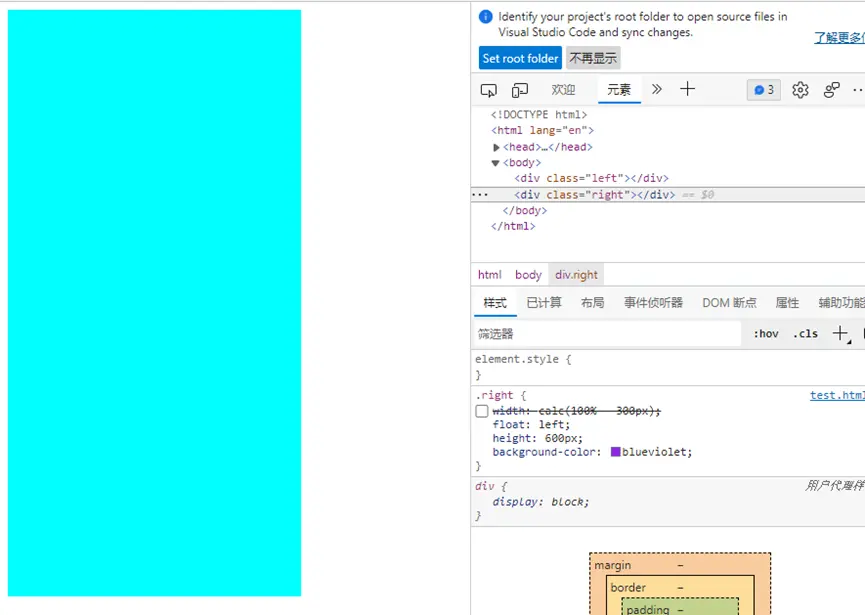Screen dimensions: 865x615
Task: Click html in the breadcrumb
Action: click(x=489, y=275)
